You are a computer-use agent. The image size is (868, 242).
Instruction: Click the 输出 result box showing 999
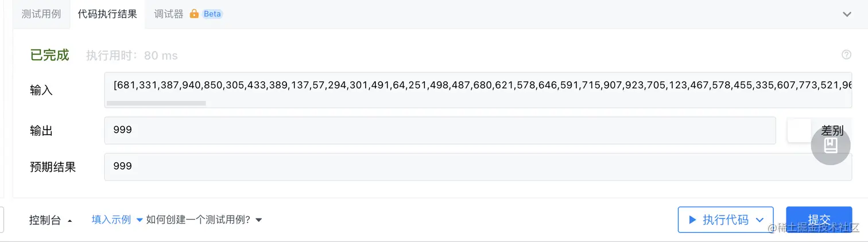pyautogui.click(x=439, y=131)
